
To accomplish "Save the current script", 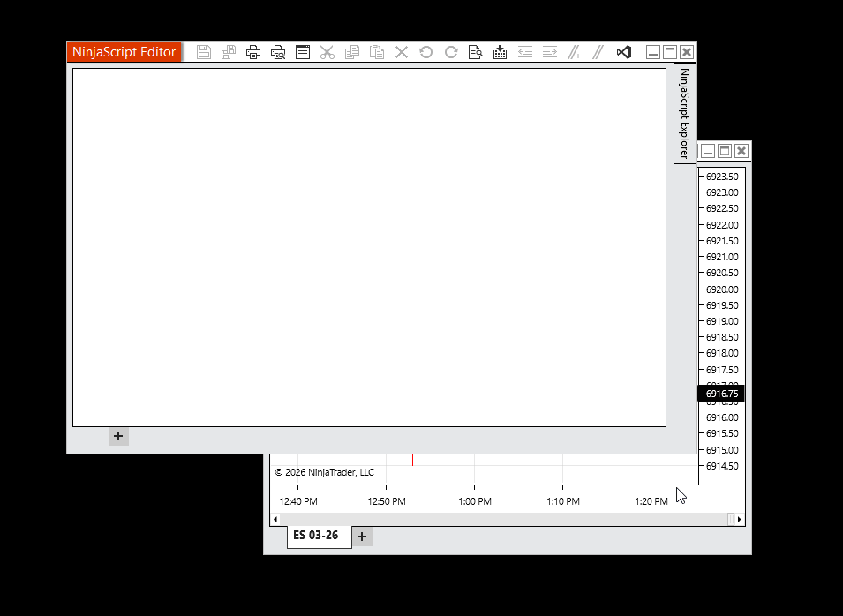I will point(204,51).
